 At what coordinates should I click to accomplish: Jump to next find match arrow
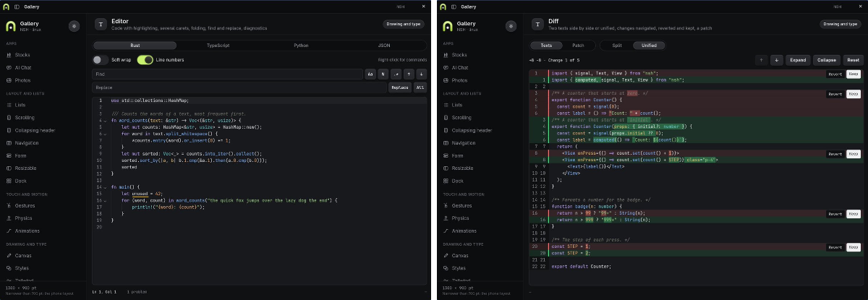pos(422,74)
